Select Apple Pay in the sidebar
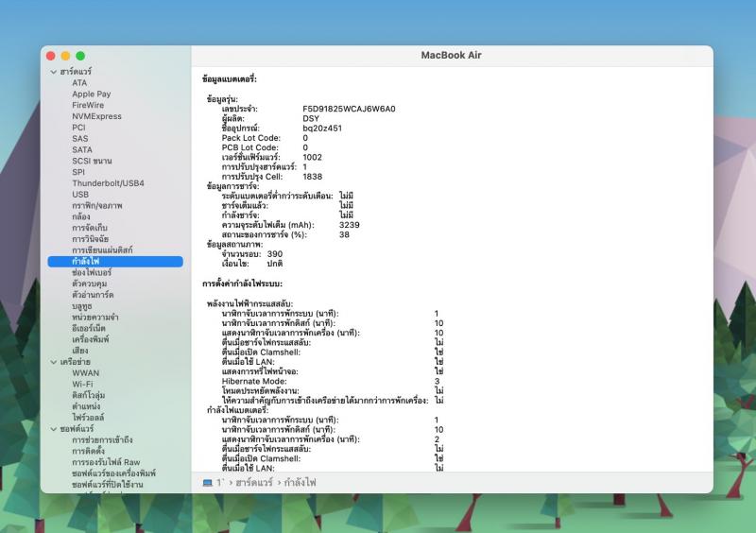The height and width of the screenshot is (533, 756). [x=91, y=95]
